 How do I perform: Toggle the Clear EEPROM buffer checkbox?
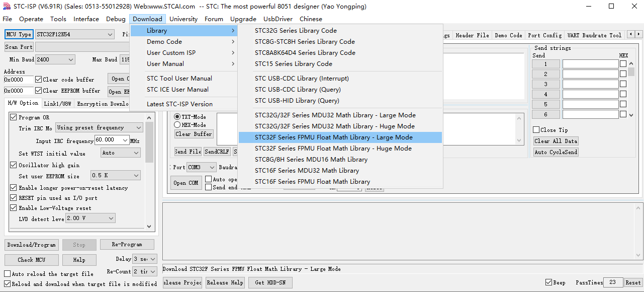pyautogui.click(x=38, y=91)
